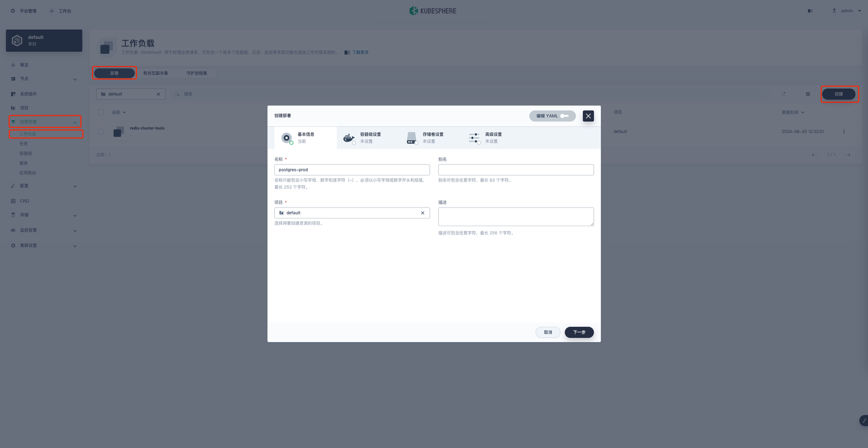Select 应用路由 in the sidebar
868x448 pixels.
click(x=28, y=173)
